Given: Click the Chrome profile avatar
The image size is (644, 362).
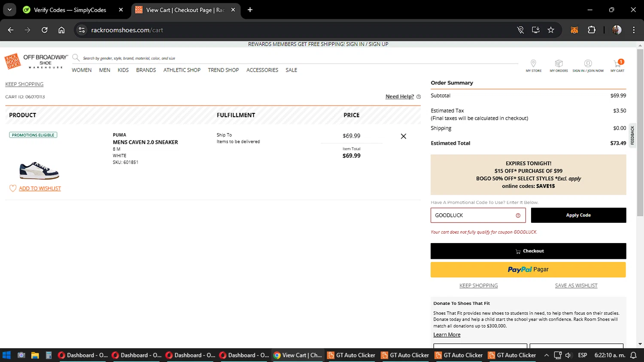Looking at the screenshot, I should [617, 30].
